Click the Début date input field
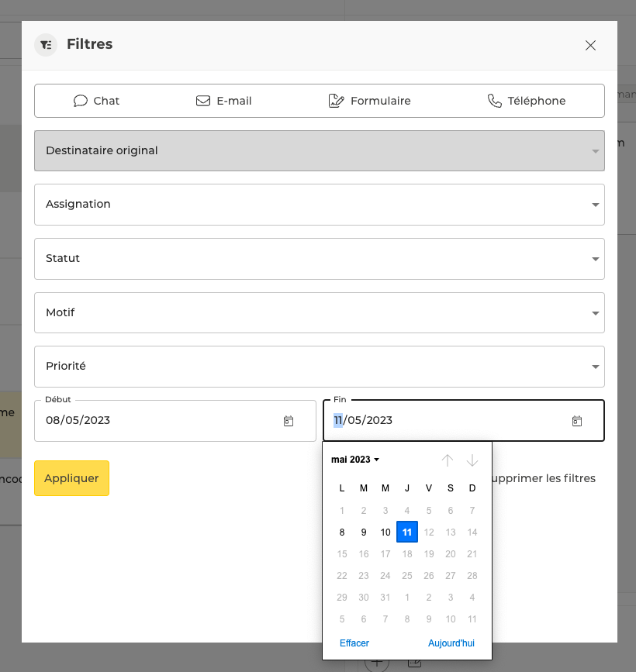 [155, 421]
